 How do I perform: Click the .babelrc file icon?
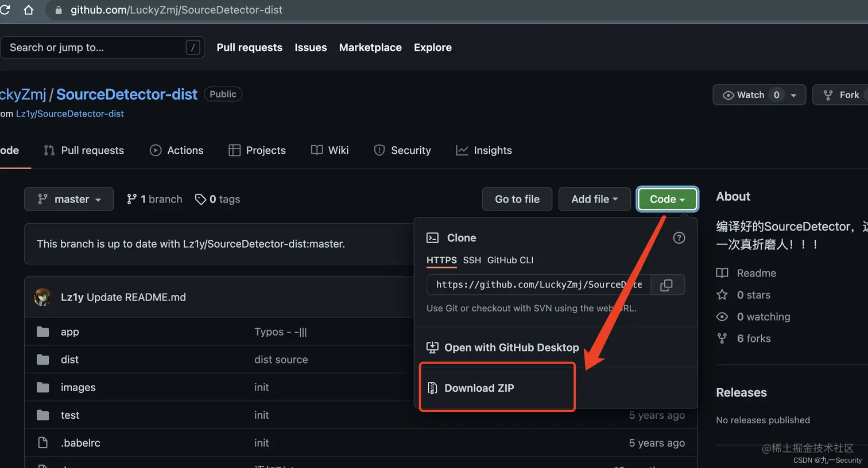tap(42, 443)
